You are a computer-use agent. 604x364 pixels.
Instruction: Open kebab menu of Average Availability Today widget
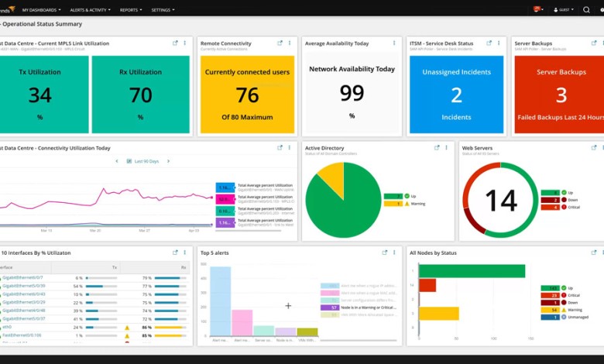tap(394, 43)
